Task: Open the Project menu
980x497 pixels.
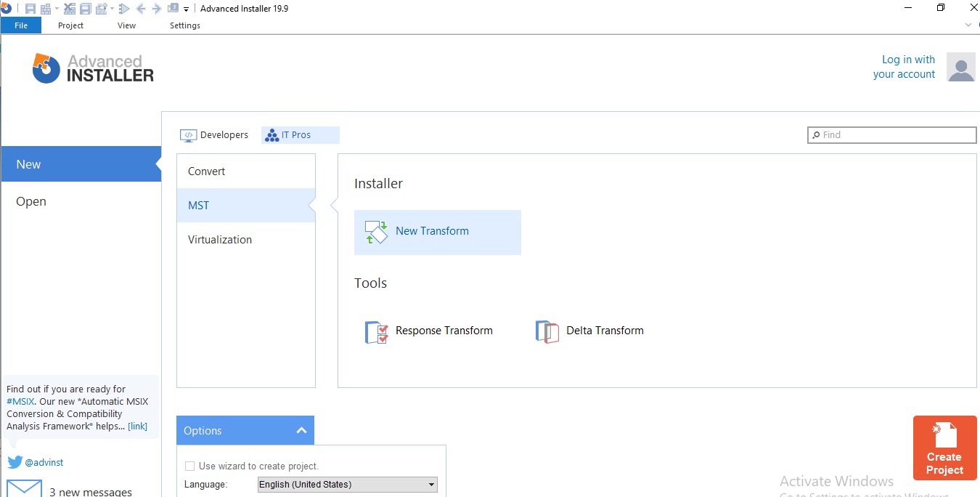Action: point(70,25)
